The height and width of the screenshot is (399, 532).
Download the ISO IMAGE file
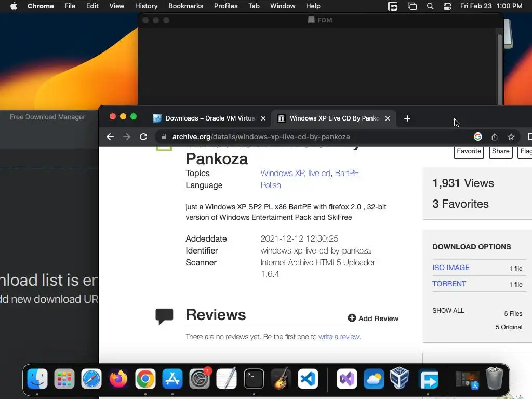[450, 268]
